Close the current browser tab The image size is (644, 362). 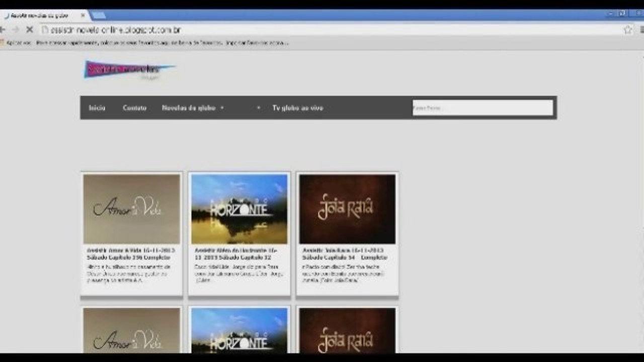pyautogui.click(x=84, y=15)
